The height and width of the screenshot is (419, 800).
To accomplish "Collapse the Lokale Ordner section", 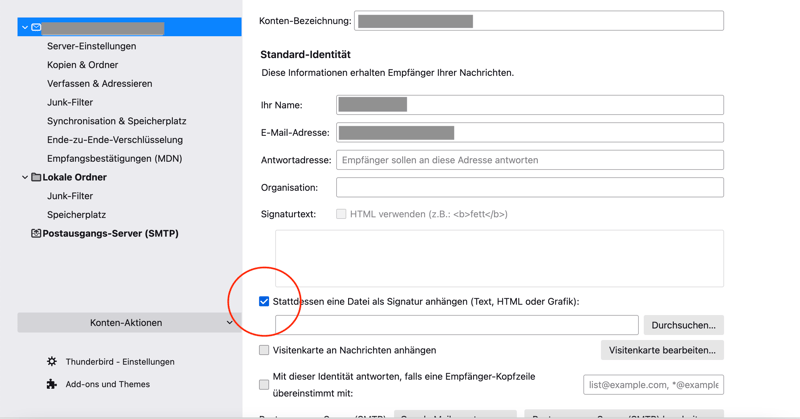I will click(x=24, y=177).
